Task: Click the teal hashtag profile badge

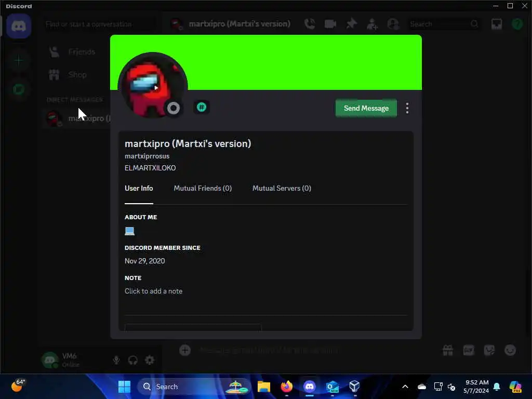Action: click(202, 108)
